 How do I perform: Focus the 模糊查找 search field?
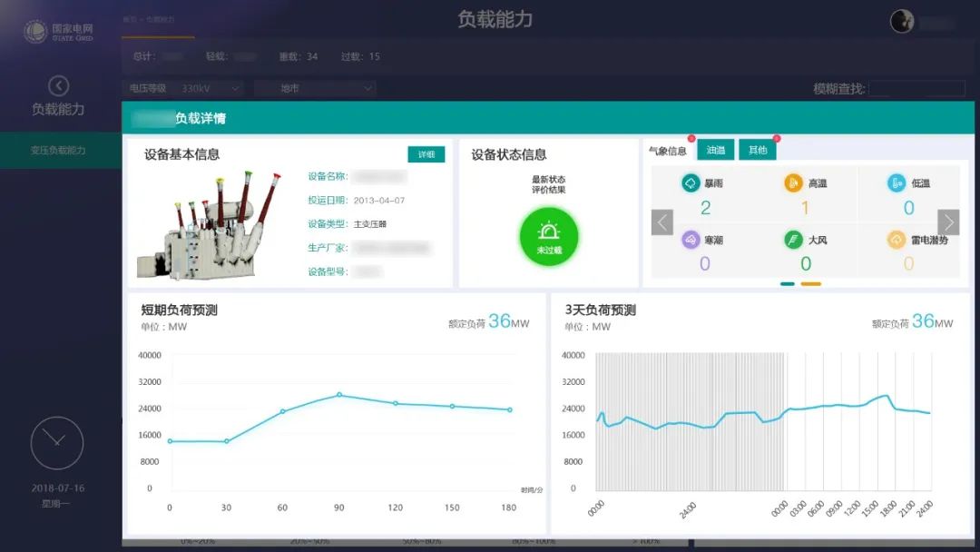pos(916,89)
